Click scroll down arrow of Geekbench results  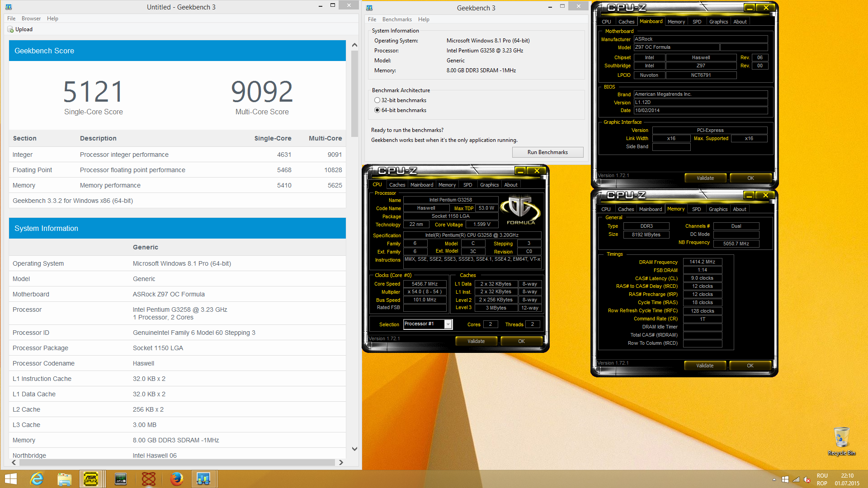click(354, 449)
